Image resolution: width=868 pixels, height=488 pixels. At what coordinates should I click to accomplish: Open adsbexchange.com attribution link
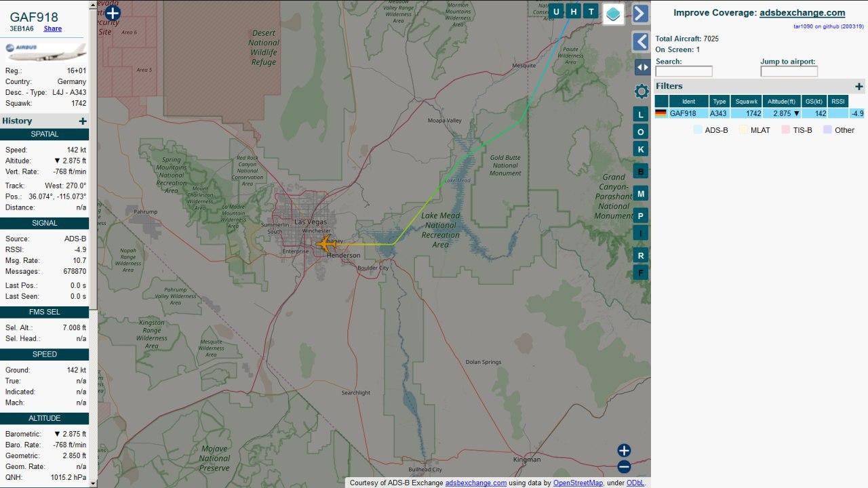click(x=475, y=483)
